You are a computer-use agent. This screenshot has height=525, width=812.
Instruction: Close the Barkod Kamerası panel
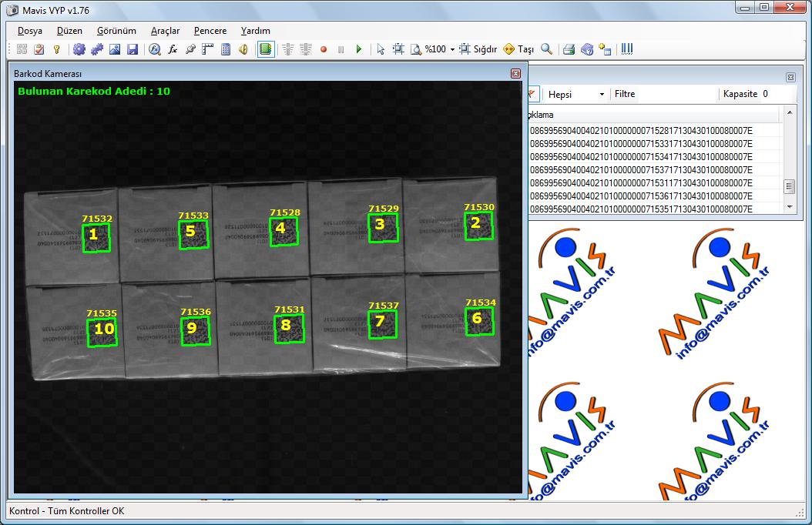click(516, 73)
